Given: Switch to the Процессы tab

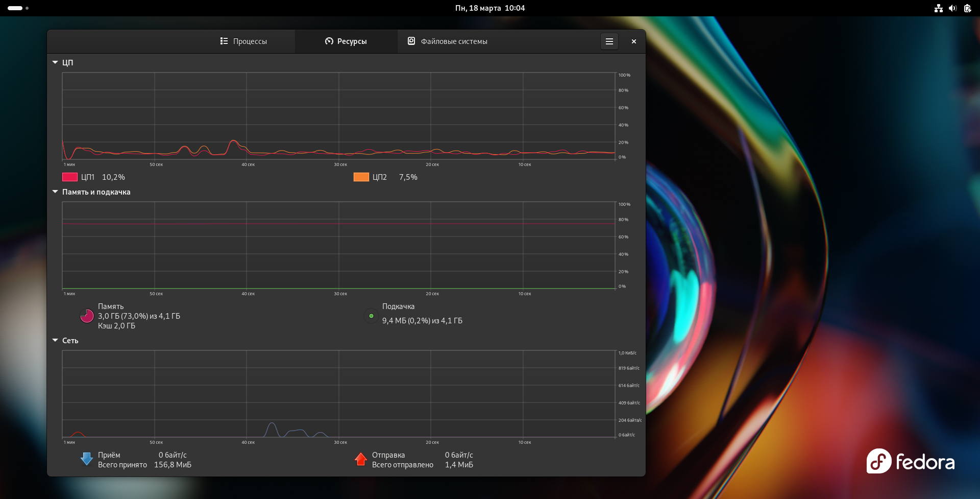Looking at the screenshot, I should tap(243, 41).
